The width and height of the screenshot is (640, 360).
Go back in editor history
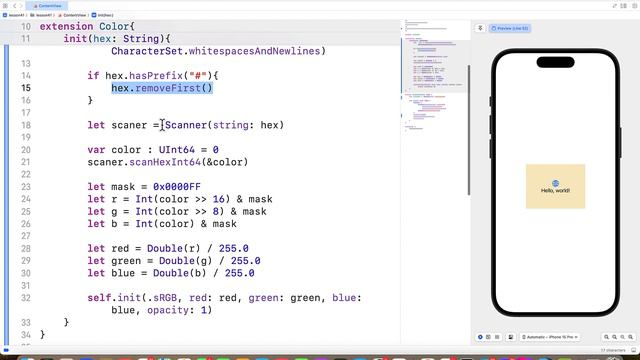pyautogui.click(x=14, y=6)
